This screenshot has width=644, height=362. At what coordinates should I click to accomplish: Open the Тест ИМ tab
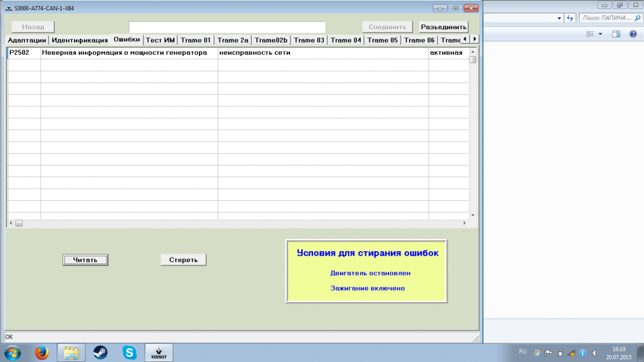click(x=160, y=40)
